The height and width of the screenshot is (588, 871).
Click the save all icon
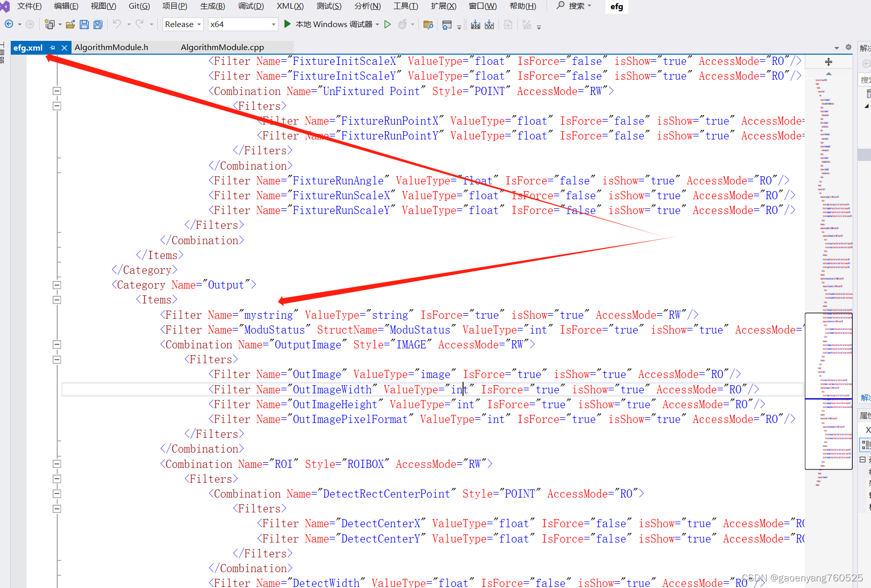tap(98, 24)
